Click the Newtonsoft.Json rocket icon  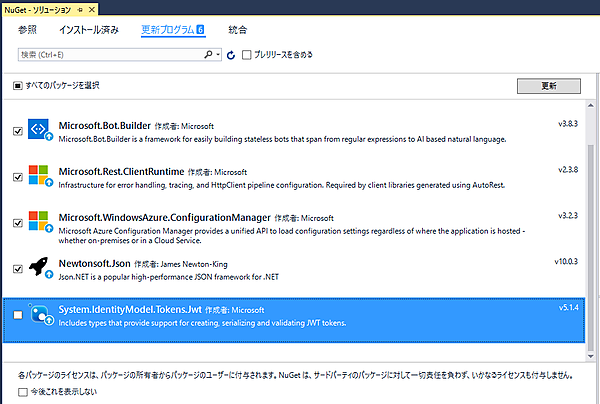39,267
